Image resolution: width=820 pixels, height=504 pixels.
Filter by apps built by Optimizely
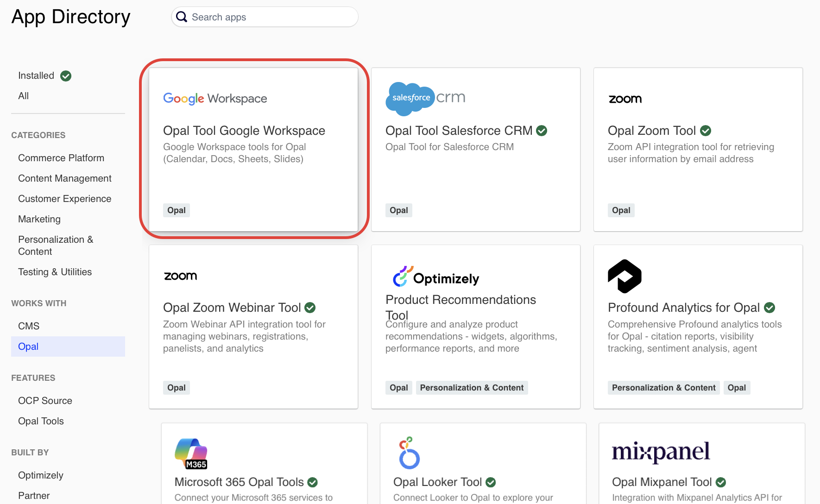point(41,475)
